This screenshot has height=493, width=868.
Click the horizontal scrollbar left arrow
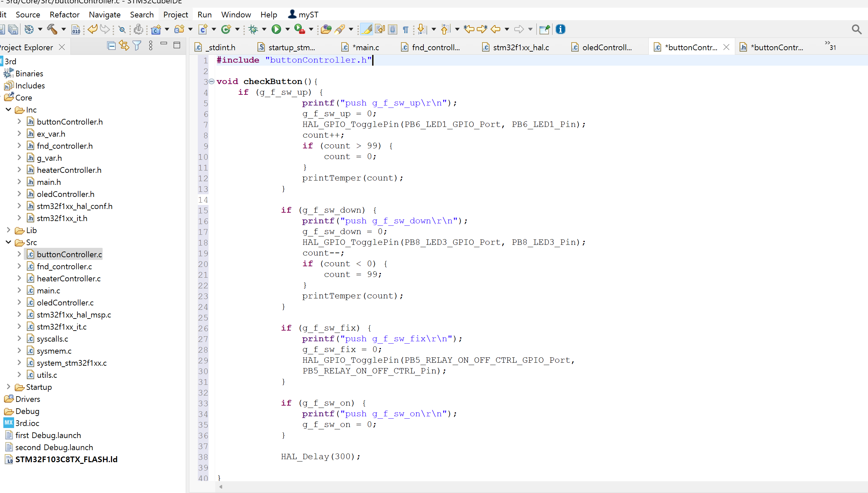pos(221,487)
